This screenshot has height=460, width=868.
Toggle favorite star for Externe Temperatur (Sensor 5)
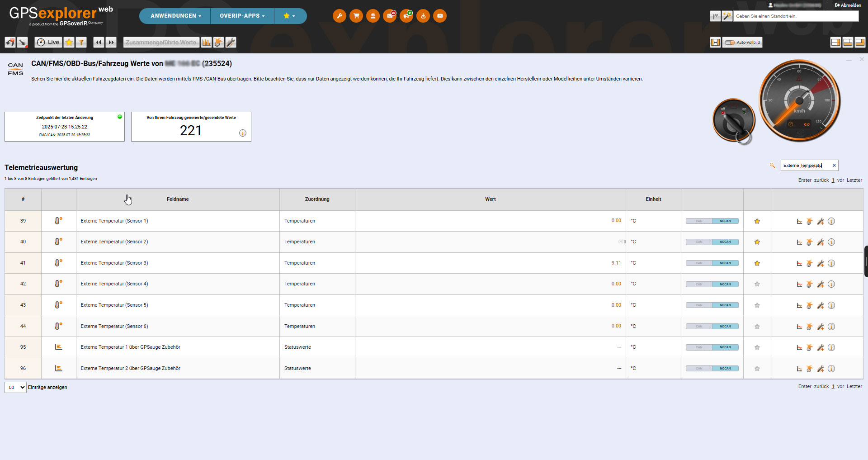point(757,305)
